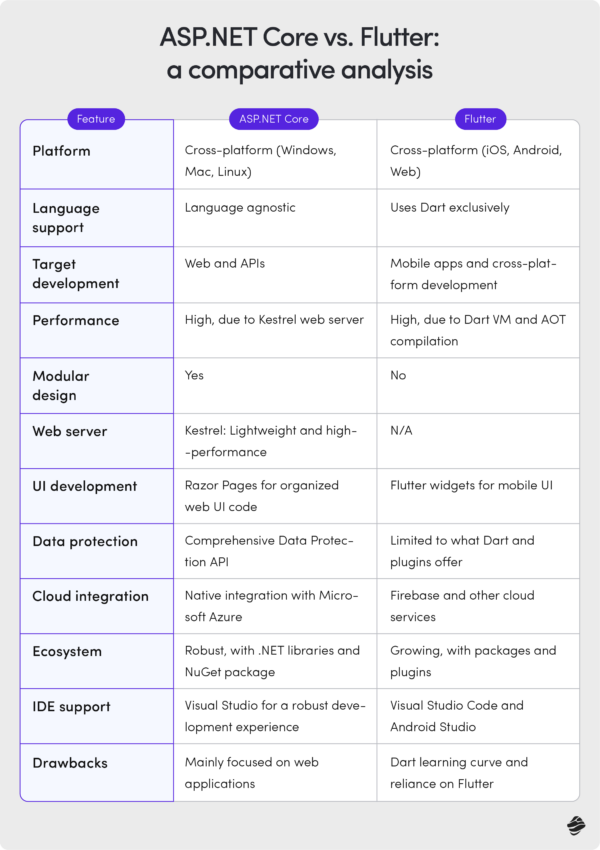Click the Data protection row label

[x=85, y=541]
